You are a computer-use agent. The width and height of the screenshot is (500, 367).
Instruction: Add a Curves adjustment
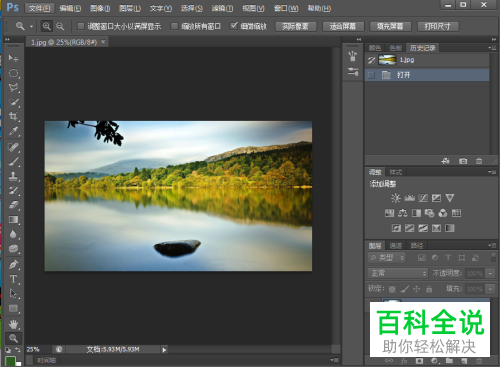[x=423, y=198]
